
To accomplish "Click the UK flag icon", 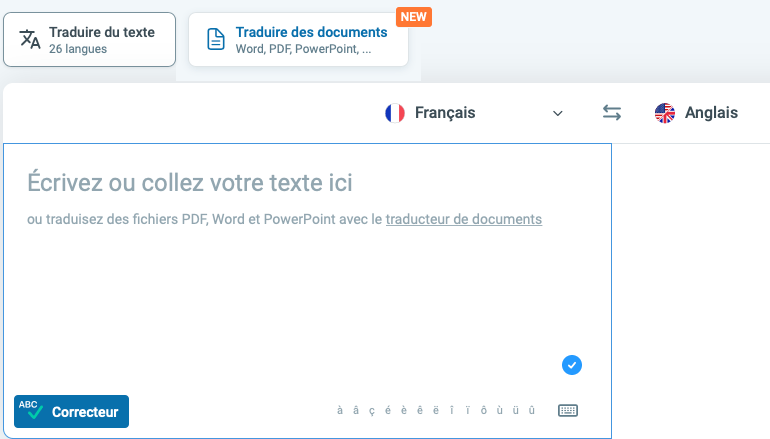I will (665, 113).
